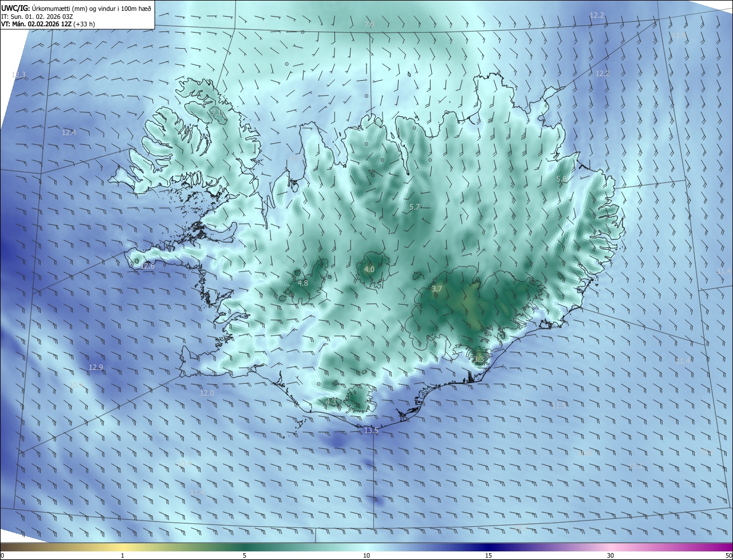Pick the dark green color above the 5 tick
Viewport: 733px width, 560px height.
coord(245,547)
